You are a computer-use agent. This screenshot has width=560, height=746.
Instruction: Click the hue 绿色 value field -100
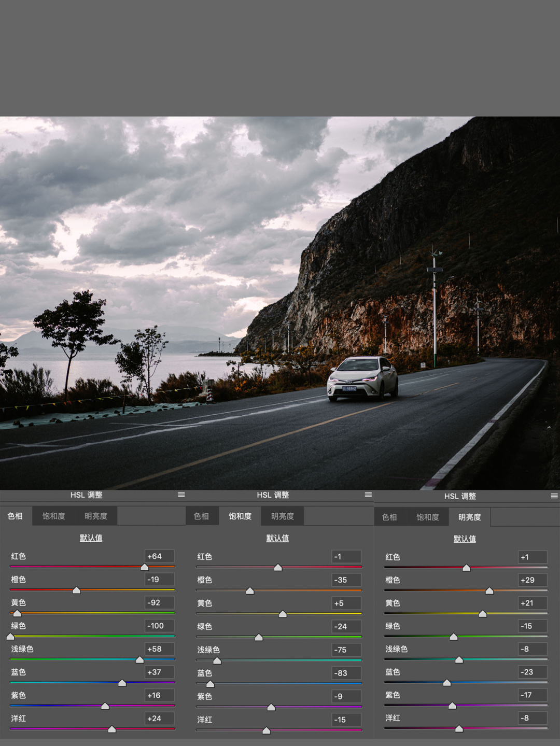pos(159,626)
